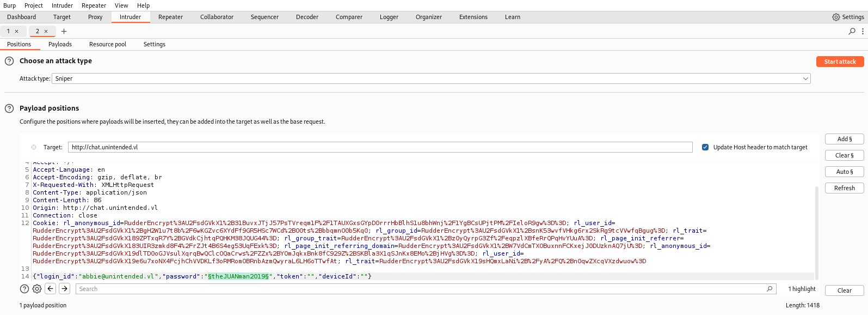This screenshot has height=315, width=868.
Task: Click the Refresh button
Action: click(x=845, y=188)
